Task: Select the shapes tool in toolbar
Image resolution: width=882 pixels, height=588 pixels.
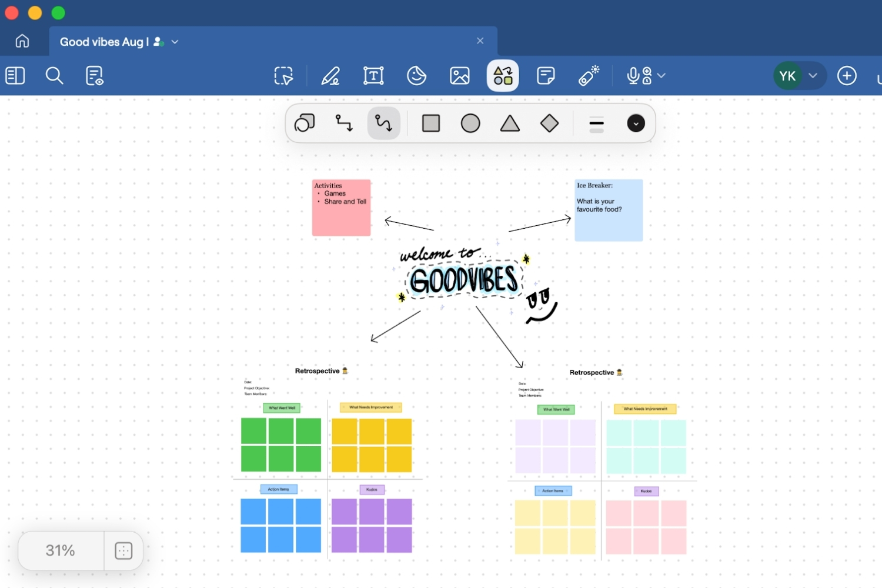Action: click(x=503, y=76)
